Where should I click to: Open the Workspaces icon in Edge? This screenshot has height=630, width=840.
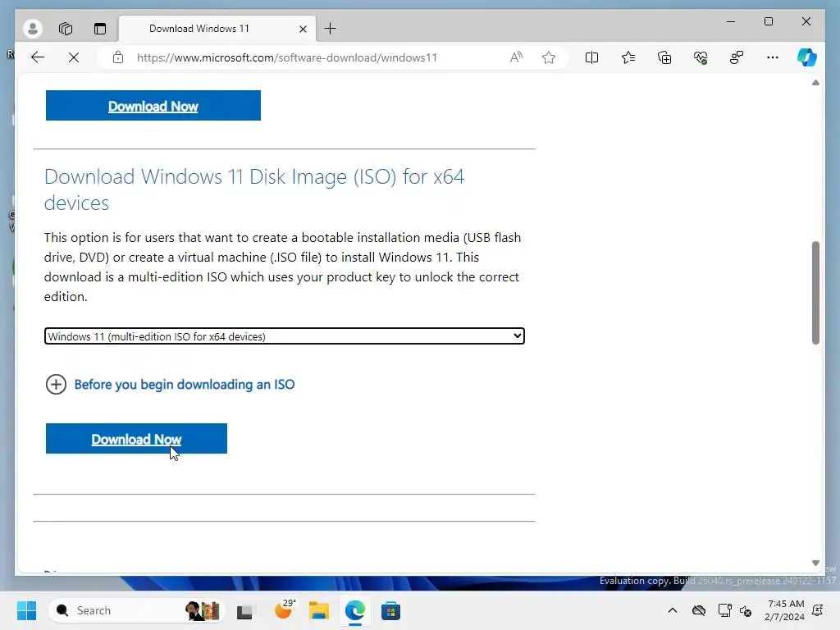(66, 29)
